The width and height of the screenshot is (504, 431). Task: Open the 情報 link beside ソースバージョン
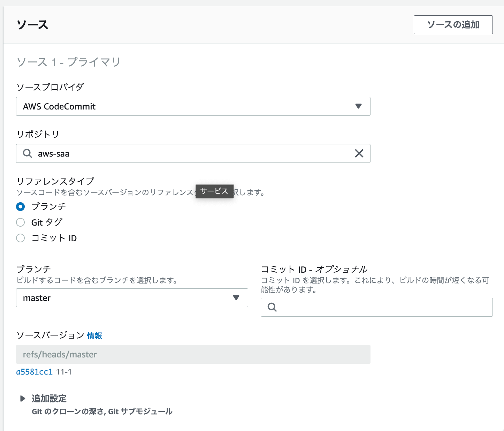click(x=94, y=336)
